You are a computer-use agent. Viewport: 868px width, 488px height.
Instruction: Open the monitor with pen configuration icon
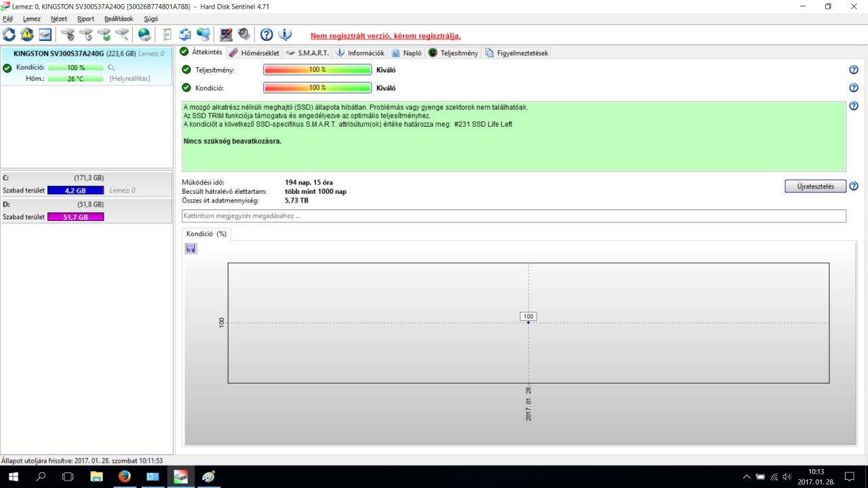(x=226, y=34)
